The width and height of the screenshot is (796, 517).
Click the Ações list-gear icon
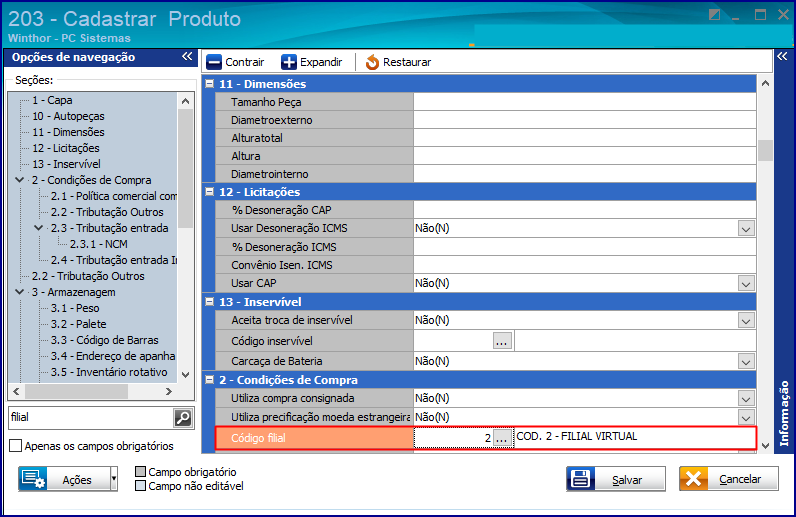[x=34, y=479]
